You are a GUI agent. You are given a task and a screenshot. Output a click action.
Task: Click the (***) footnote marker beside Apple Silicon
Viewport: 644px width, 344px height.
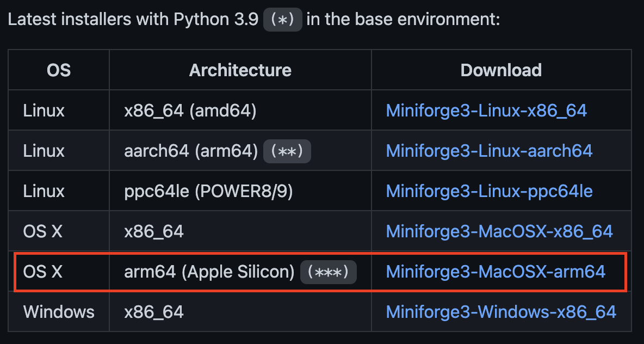329,272
